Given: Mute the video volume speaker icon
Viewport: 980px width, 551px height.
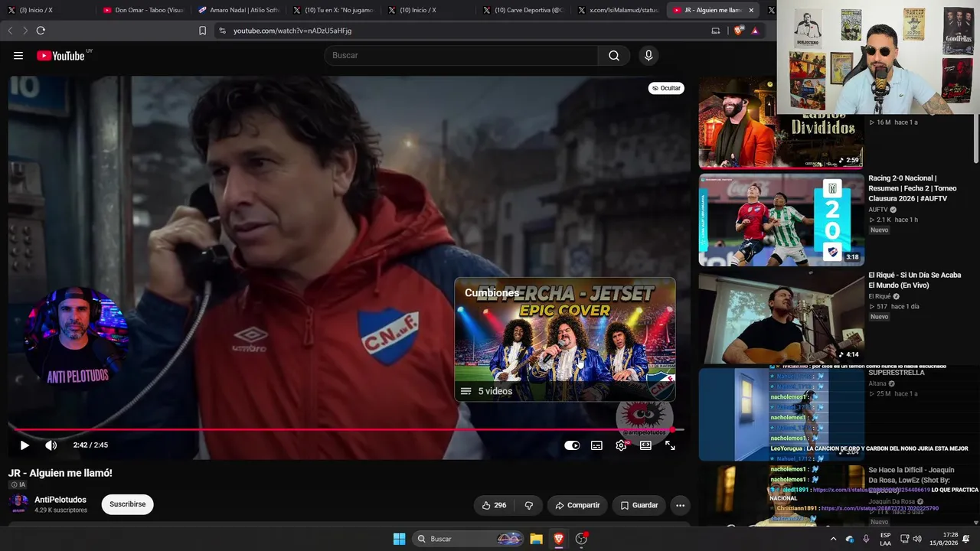Looking at the screenshot, I should point(51,445).
